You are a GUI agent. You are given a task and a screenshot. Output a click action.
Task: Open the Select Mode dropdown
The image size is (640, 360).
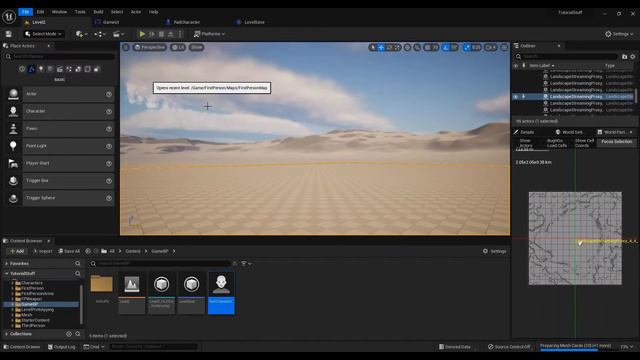43,34
